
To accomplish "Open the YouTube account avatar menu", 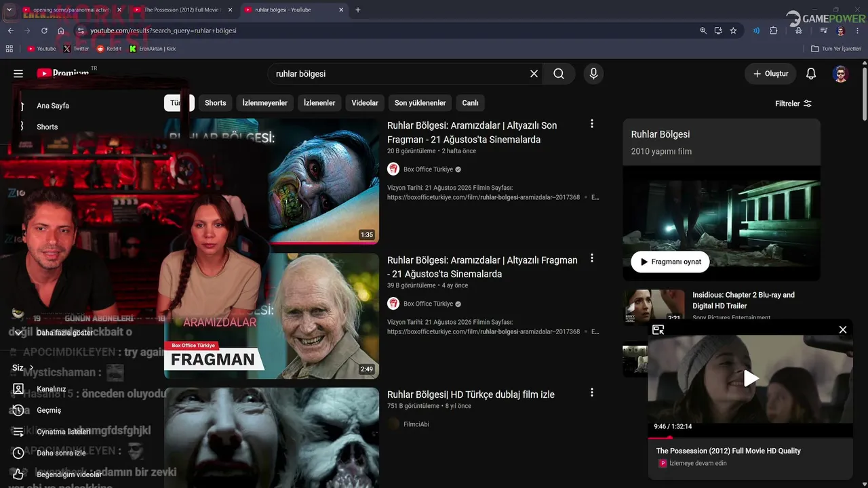I will (x=840, y=74).
